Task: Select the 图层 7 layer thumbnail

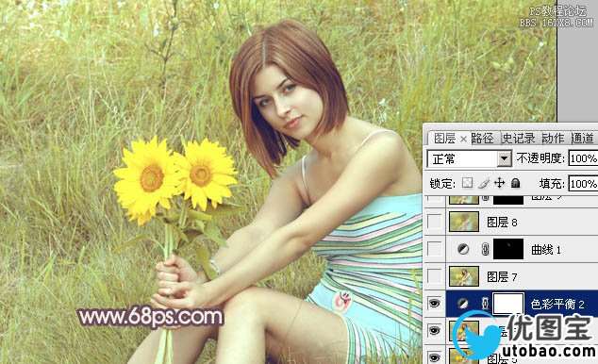Action: coord(464,276)
